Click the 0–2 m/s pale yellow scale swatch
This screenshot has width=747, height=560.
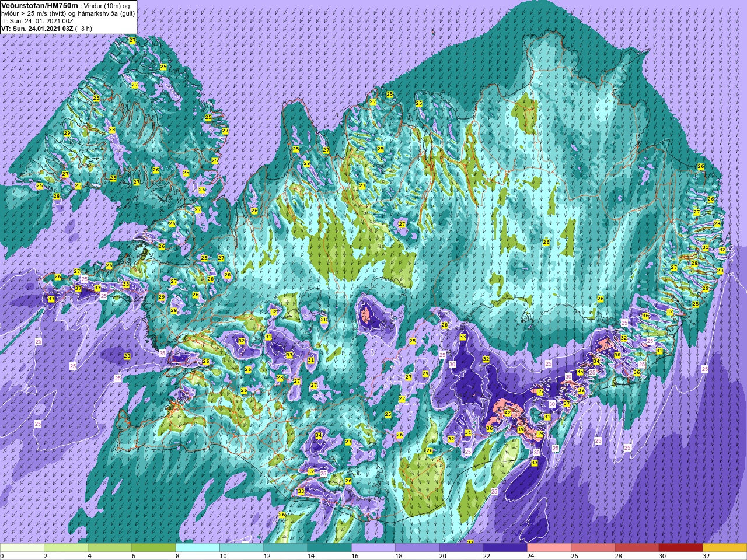(x=22, y=548)
